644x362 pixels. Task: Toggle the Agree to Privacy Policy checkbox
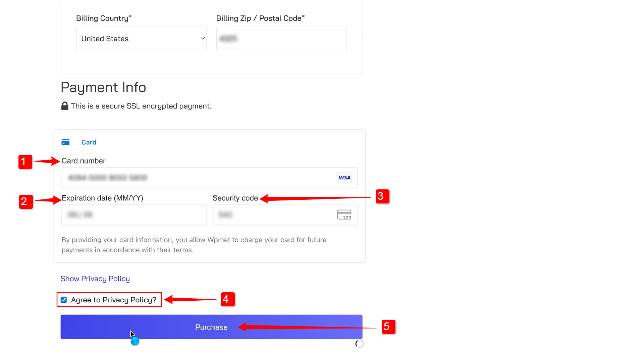coord(64,300)
